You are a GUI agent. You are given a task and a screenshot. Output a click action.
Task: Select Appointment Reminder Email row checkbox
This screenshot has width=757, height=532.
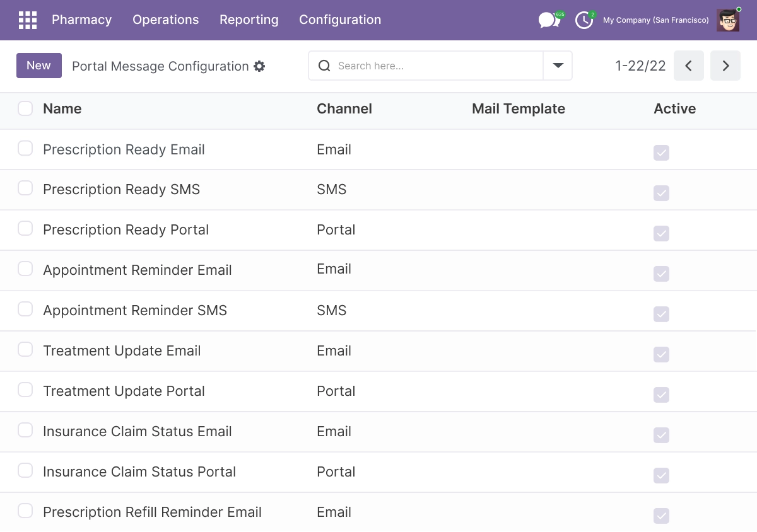[25, 269]
